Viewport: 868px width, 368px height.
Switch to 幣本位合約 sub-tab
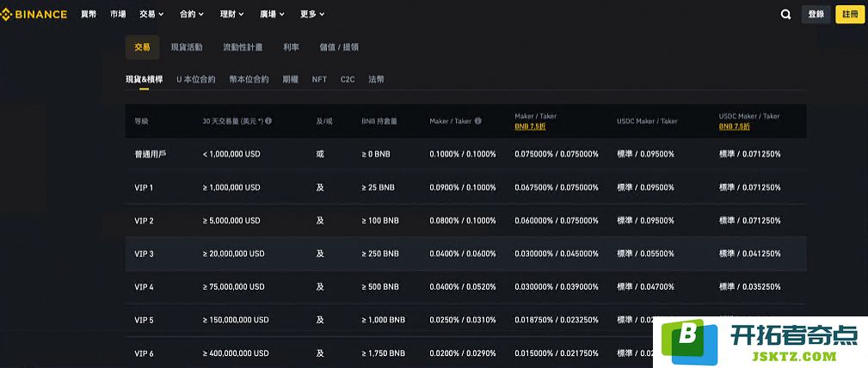249,80
